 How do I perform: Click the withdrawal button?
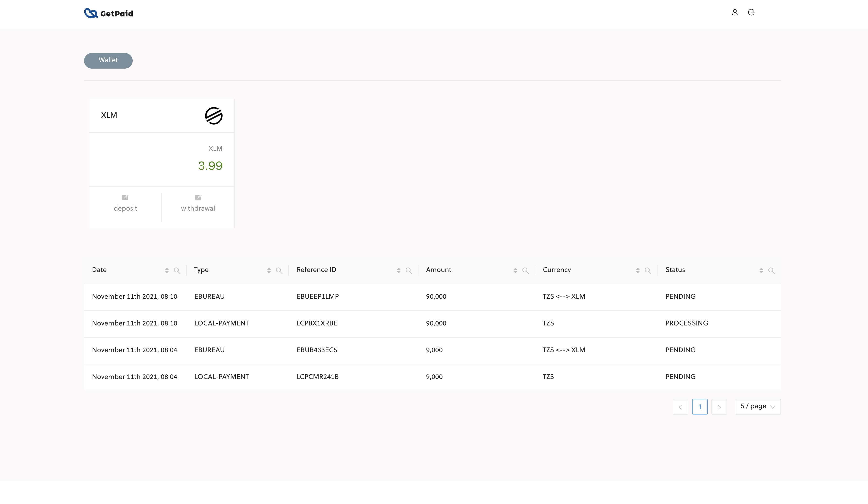pos(198,204)
